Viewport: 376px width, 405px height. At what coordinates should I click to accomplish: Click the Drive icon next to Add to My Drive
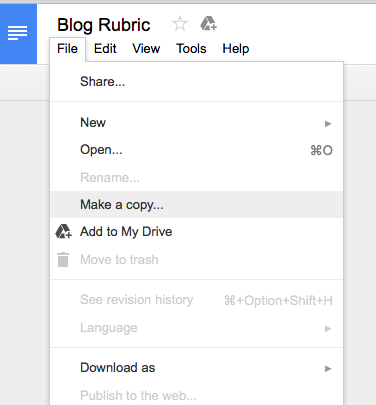coord(63,231)
